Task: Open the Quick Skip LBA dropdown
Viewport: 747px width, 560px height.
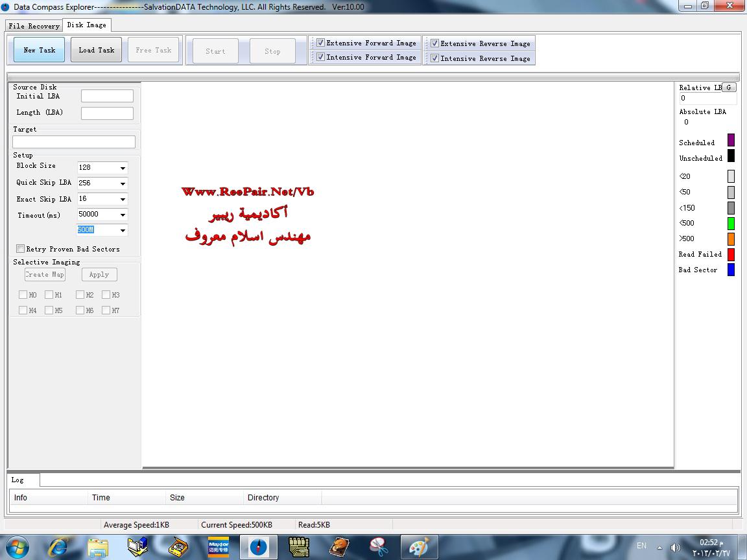Action: click(122, 183)
